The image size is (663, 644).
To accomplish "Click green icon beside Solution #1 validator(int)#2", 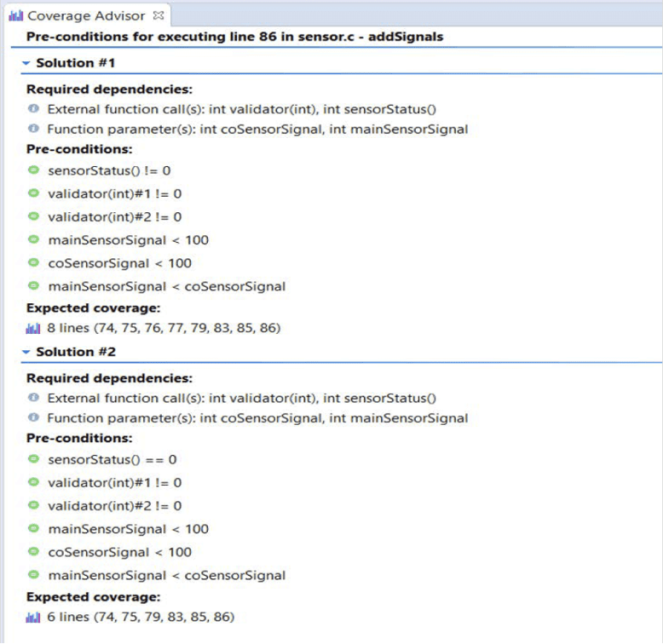I will pyautogui.click(x=33, y=216).
